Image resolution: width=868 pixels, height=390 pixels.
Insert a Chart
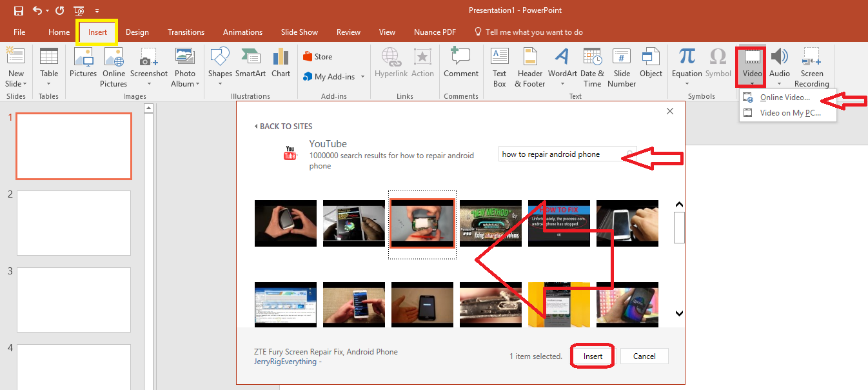[281, 63]
